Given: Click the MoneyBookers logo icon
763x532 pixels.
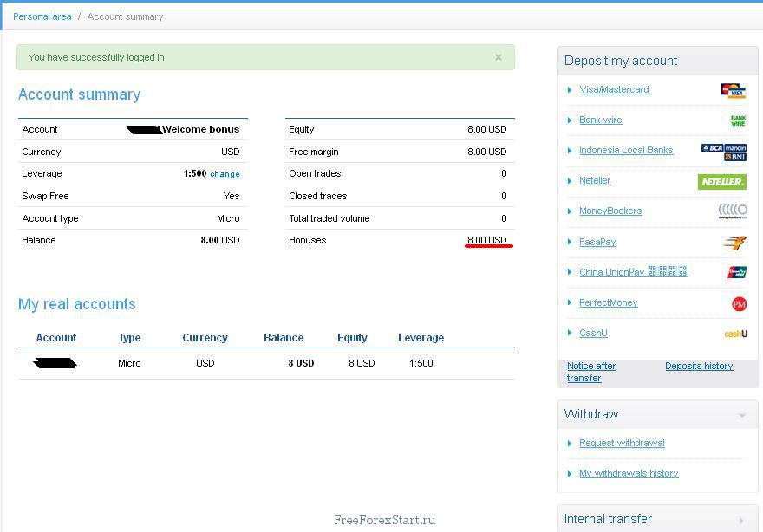Looking at the screenshot, I should 732,211.
